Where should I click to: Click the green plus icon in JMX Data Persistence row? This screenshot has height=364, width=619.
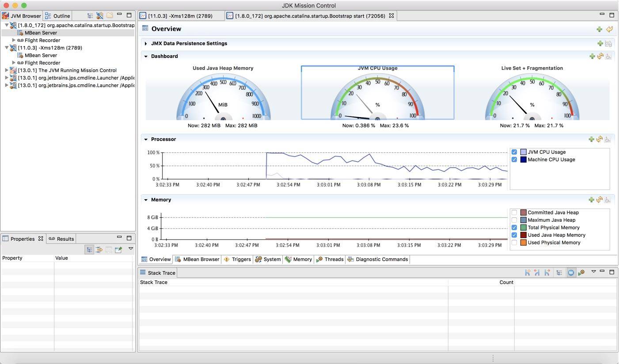point(600,43)
